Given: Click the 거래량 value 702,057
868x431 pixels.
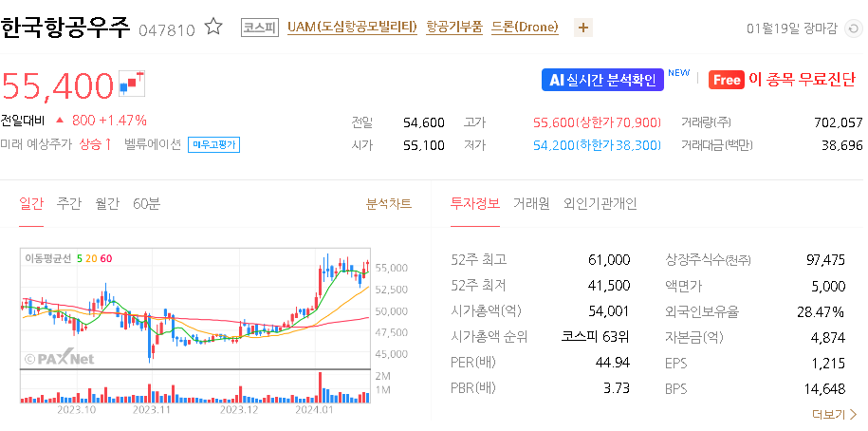Looking at the screenshot, I should point(838,122).
